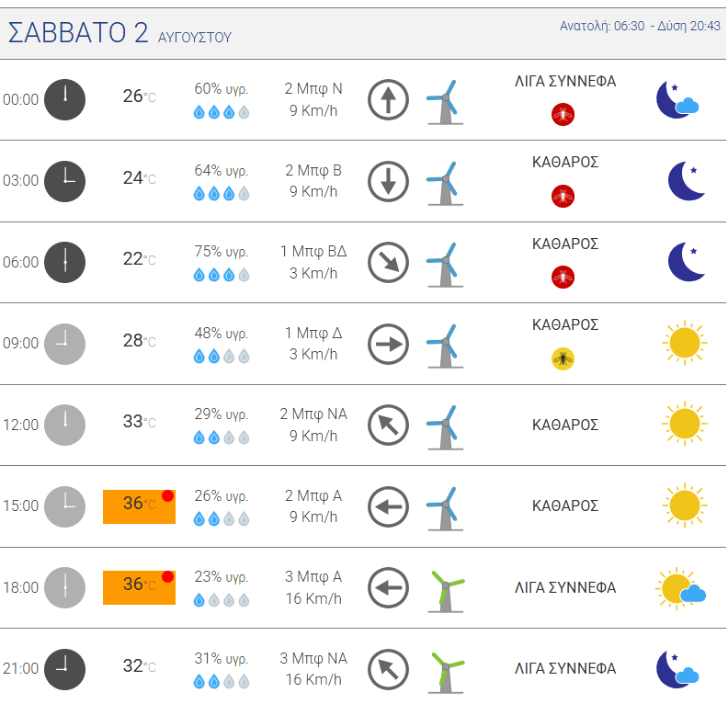
Task: Click the moon with cloud icon at 21:00
Action: [677, 669]
